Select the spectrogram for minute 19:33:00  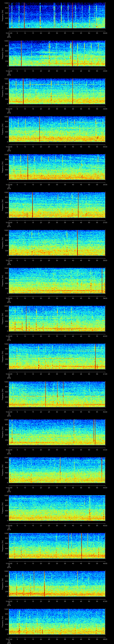(x=57, y=91)
